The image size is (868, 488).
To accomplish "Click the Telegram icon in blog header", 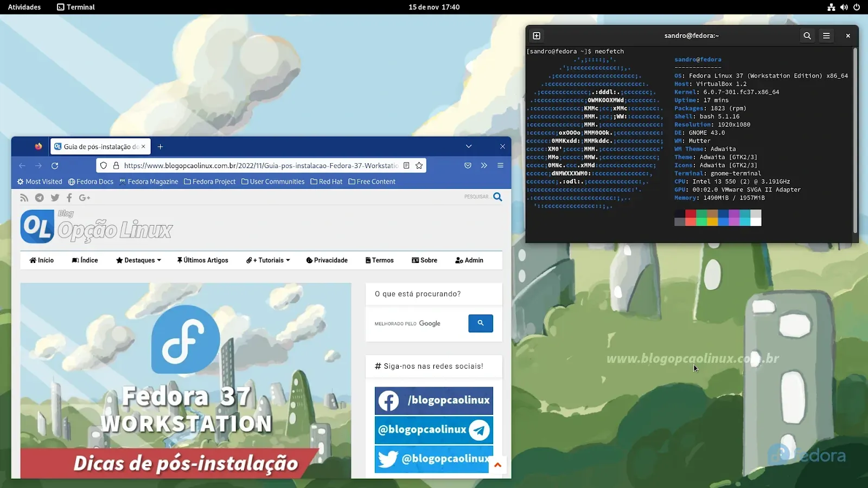I will 39,198.
